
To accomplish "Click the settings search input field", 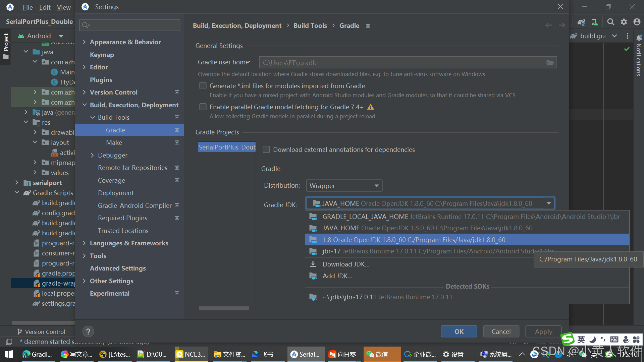I will tap(133, 25).
